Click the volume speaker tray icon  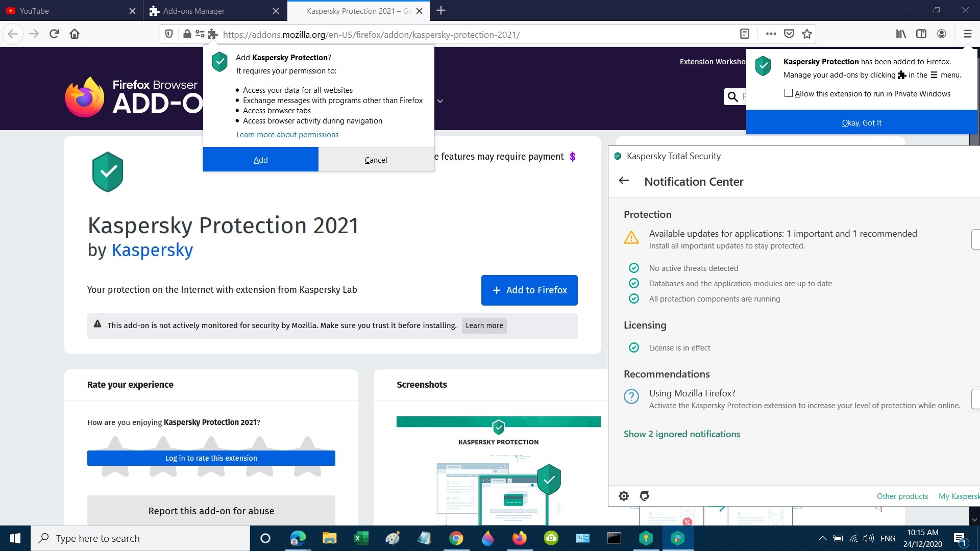(868, 538)
